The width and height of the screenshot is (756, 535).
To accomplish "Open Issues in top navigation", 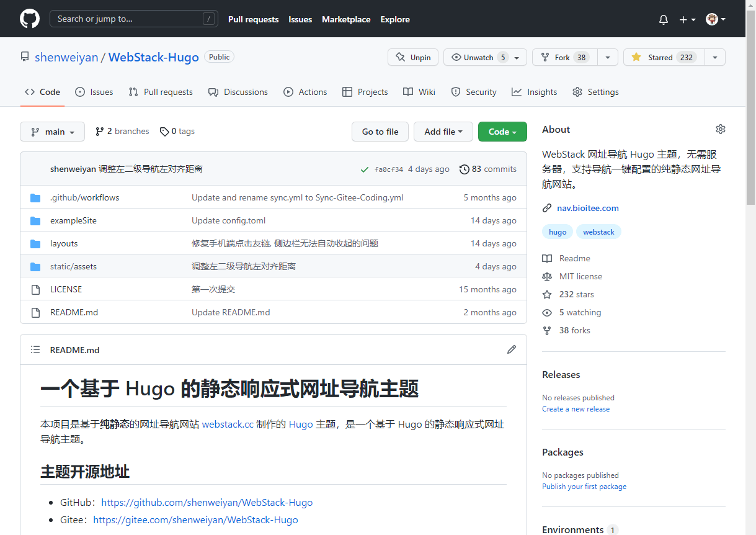I will [300, 19].
